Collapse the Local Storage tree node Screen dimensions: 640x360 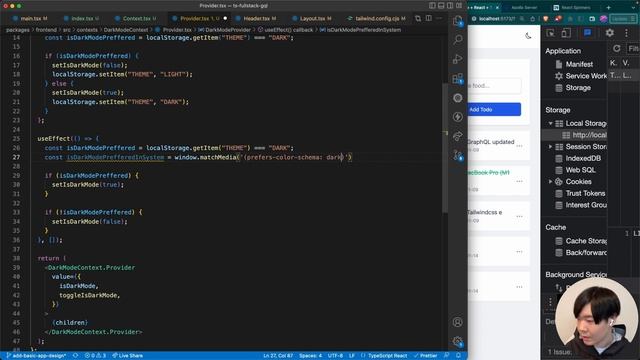pyautogui.click(x=550, y=123)
